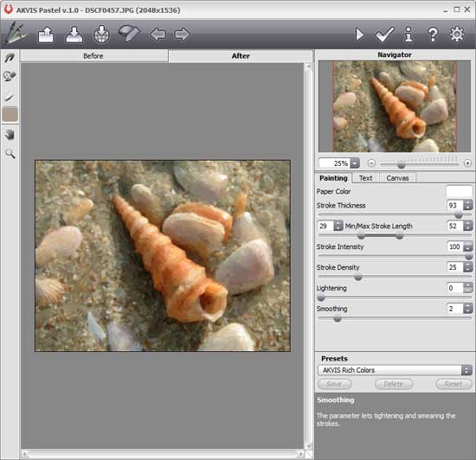Click the Max Stroke Length field showing 52
Image resolution: width=476 pixels, height=460 pixels.
coord(454,226)
